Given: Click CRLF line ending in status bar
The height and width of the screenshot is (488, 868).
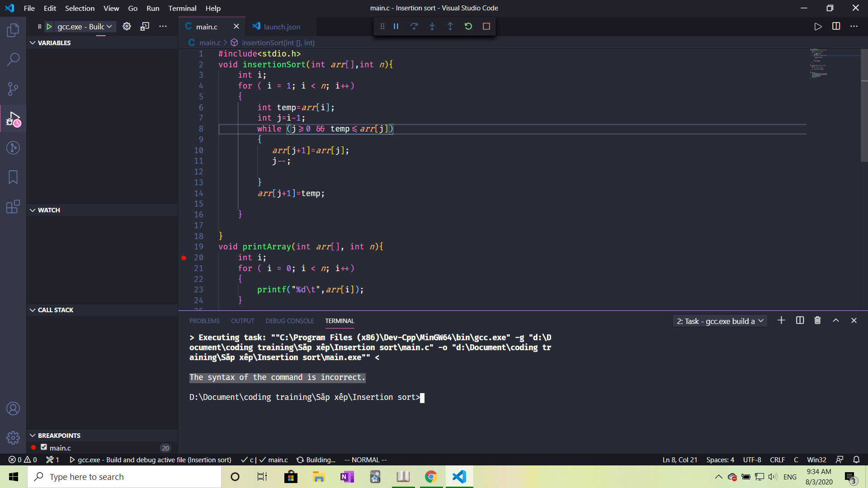Looking at the screenshot, I should (777, 460).
